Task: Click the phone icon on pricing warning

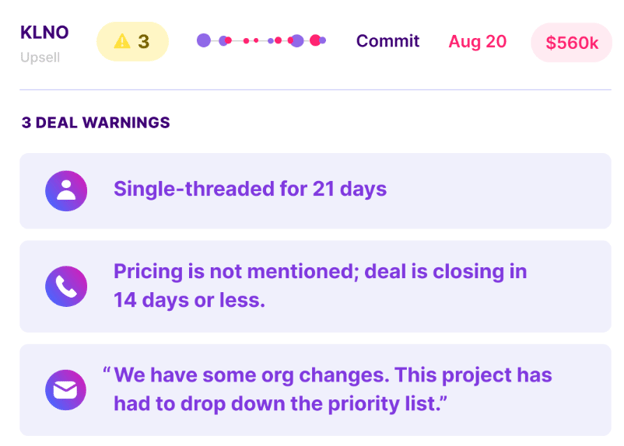Action: [x=66, y=286]
